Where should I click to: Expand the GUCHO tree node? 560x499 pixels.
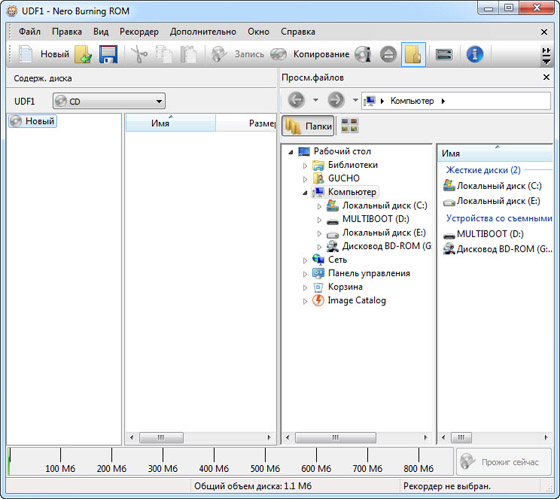tap(305, 179)
